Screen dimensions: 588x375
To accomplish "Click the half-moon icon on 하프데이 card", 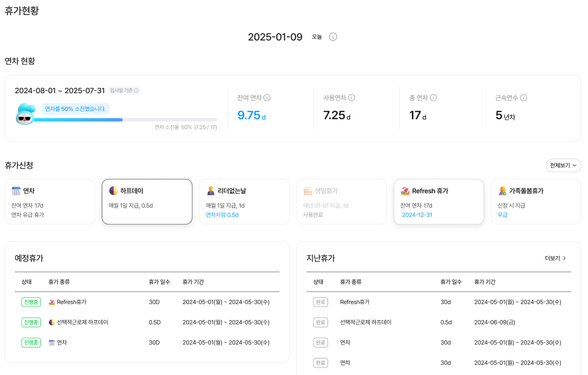I will tap(113, 191).
